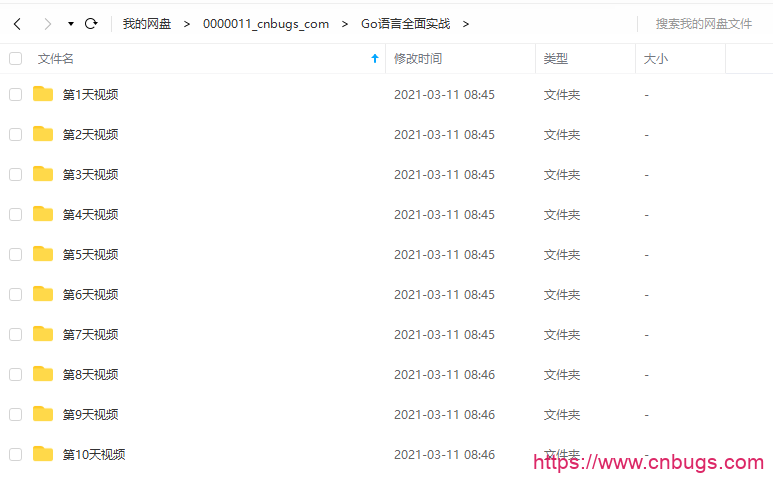Open the 第9天视频 folder name

tap(91, 414)
